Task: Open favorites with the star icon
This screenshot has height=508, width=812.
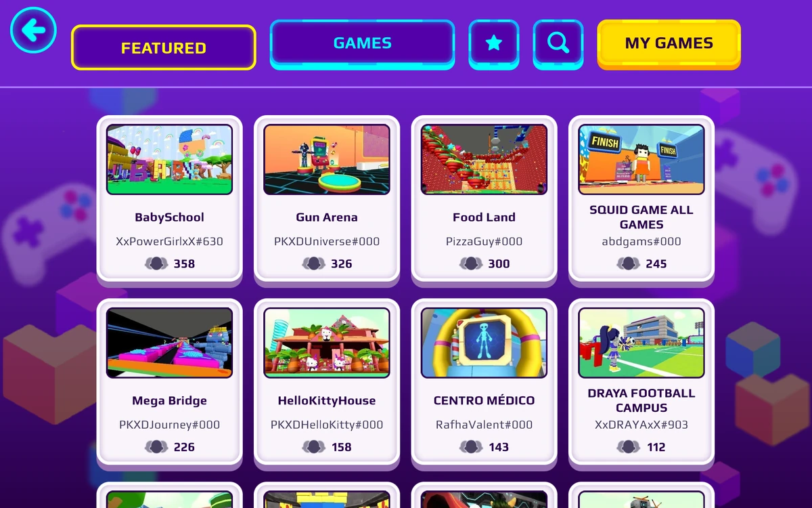Action: point(494,44)
